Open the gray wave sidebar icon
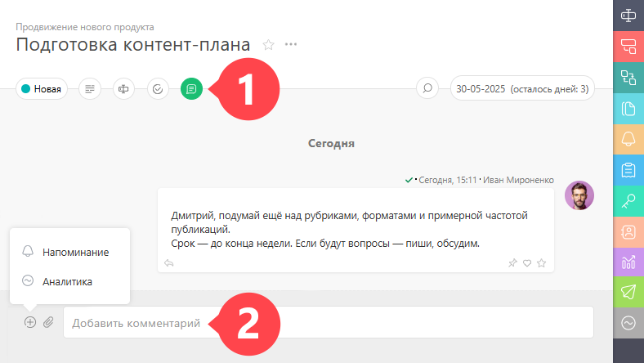 pyautogui.click(x=628, y=323)
